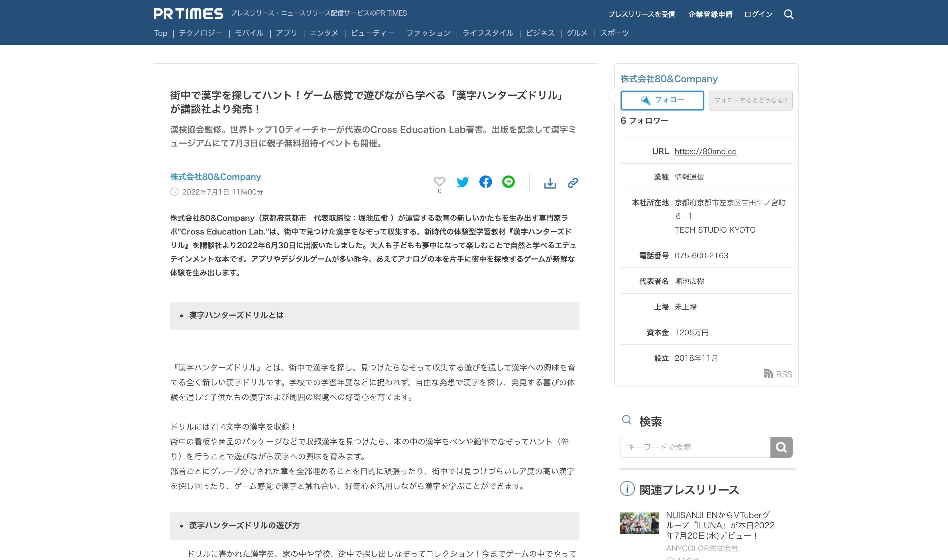Share article on LINE
The height and width of the screenshot is (560, 948).
[508, 182]
